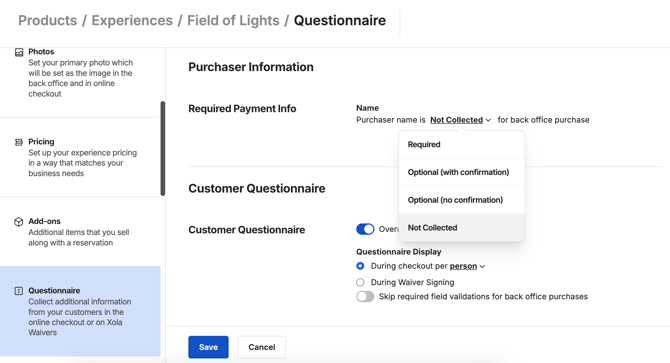Open the Add-ons section
Screen dimensions: 670x363
pos(80,232)
